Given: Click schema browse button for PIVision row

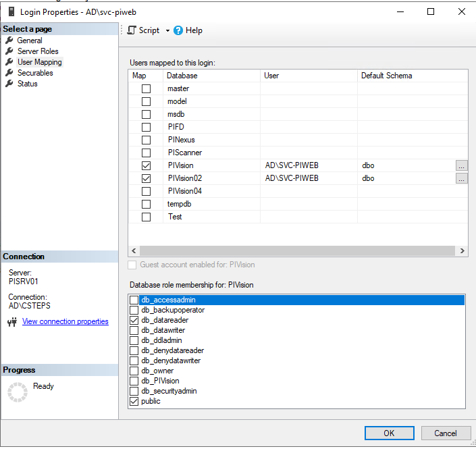Looking at the screenshot, I should pyautogui.click(x=461, y=165).
